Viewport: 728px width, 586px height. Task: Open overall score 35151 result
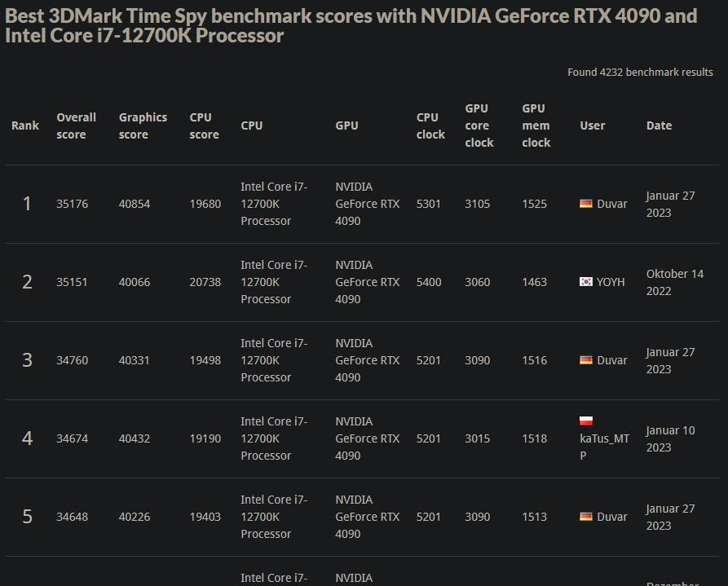(72, 282)
